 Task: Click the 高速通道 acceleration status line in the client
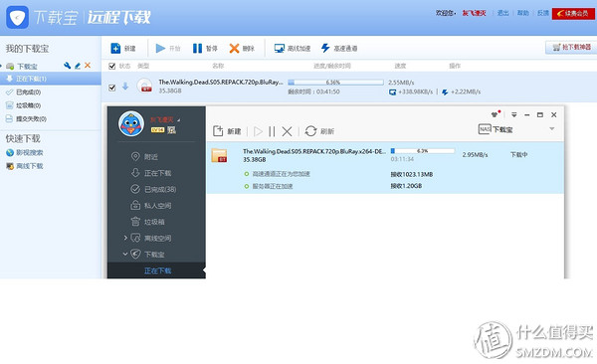tap(282, 174)
